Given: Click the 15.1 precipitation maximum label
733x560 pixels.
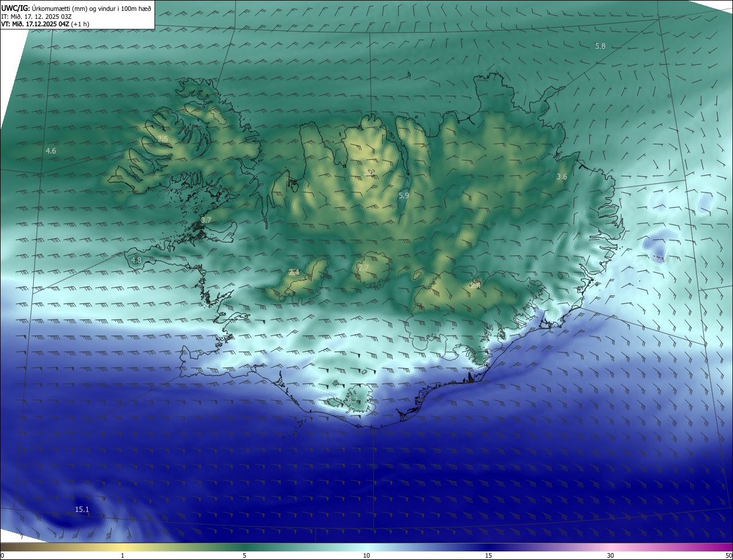Looking at the screenshot, I should (x=82, y=509).
